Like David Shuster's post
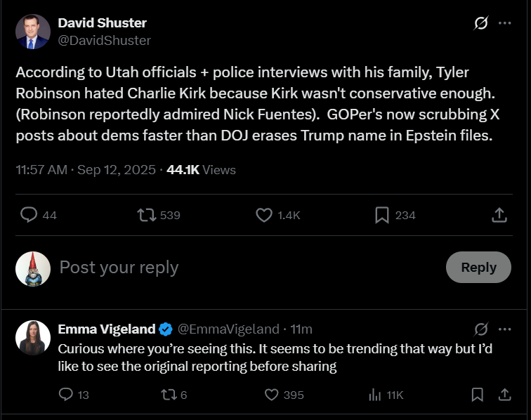This screenshot has width=531, height=420. pyautogui.click(x=264, y=215)
